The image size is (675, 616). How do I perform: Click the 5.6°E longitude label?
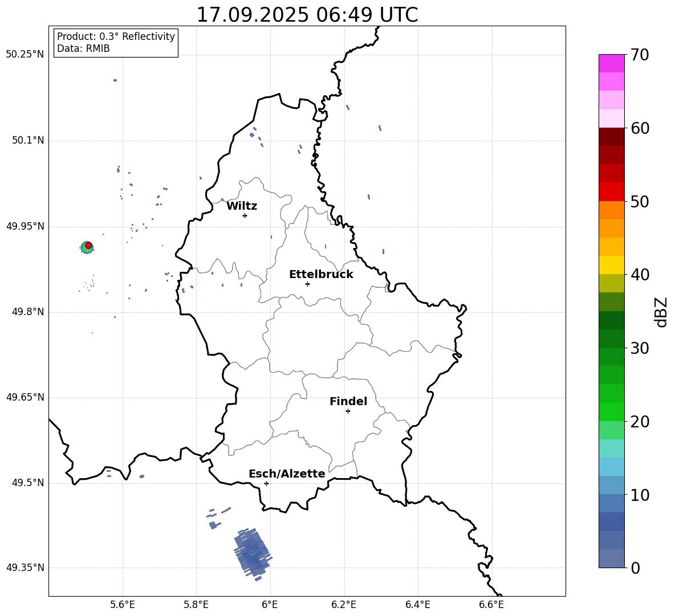[123, 605]
